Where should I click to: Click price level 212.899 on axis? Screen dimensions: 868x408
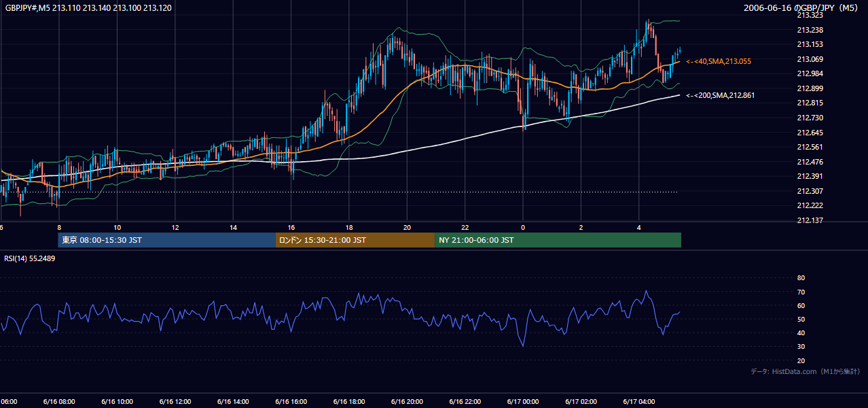[810, 88]
